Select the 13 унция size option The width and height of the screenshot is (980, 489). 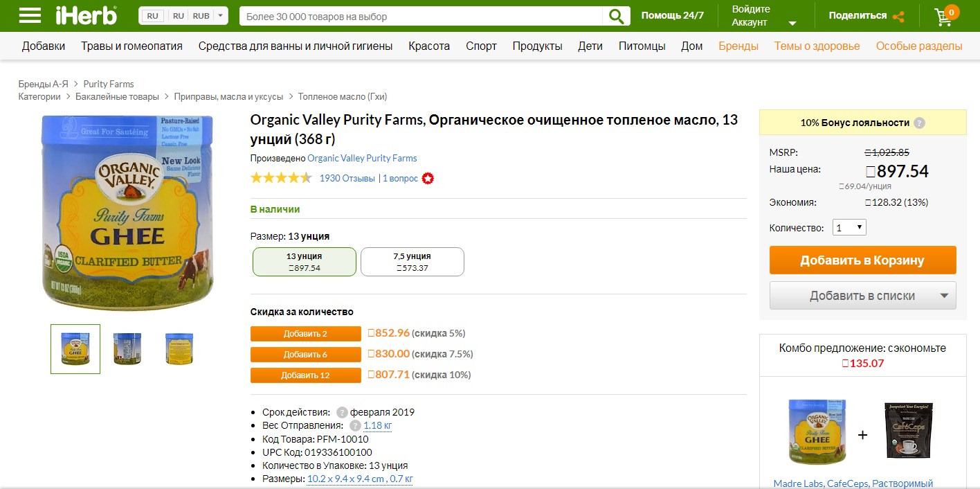pos(305,262)
